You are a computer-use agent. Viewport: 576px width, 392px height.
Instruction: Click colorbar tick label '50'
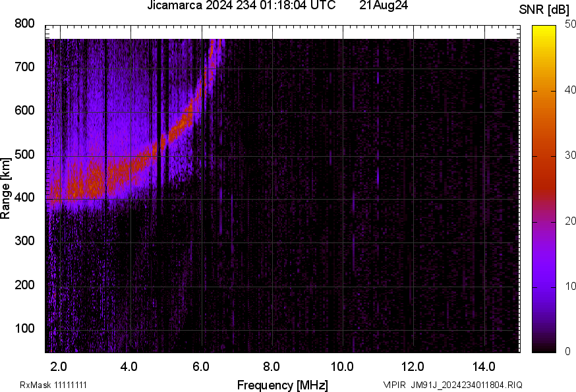point(570,24)
